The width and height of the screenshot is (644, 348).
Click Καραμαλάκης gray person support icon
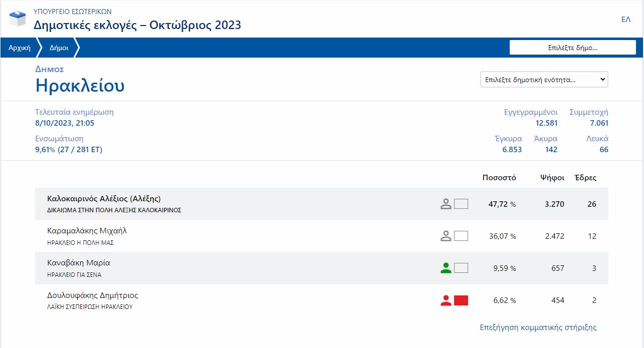[446, 236]
